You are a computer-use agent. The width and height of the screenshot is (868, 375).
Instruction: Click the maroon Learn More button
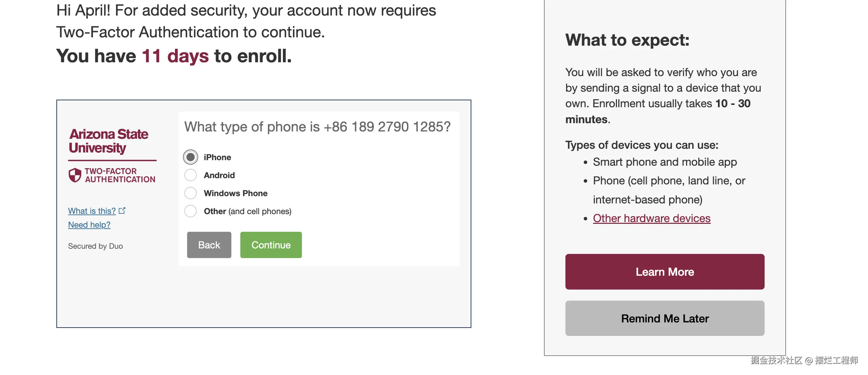665,272
